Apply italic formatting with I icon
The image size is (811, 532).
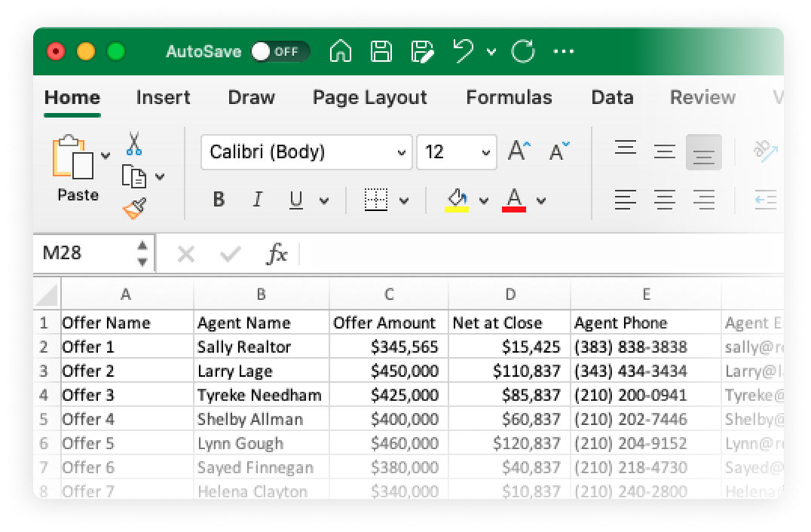point(258,200)
